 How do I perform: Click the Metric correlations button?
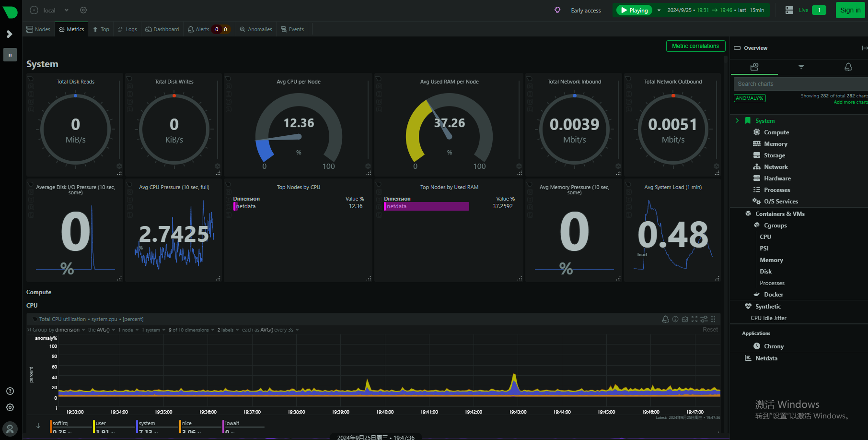pyautogui.click(x=695, y=46)
